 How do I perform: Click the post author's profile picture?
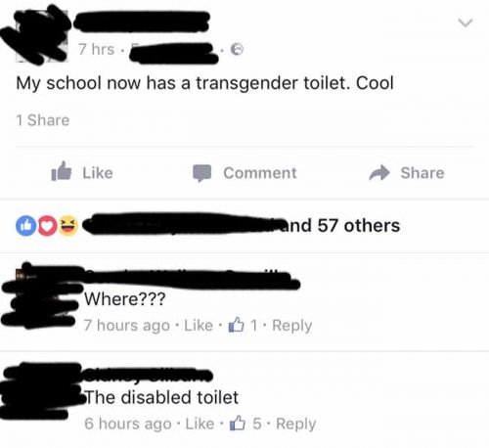[x=41, y=36]
